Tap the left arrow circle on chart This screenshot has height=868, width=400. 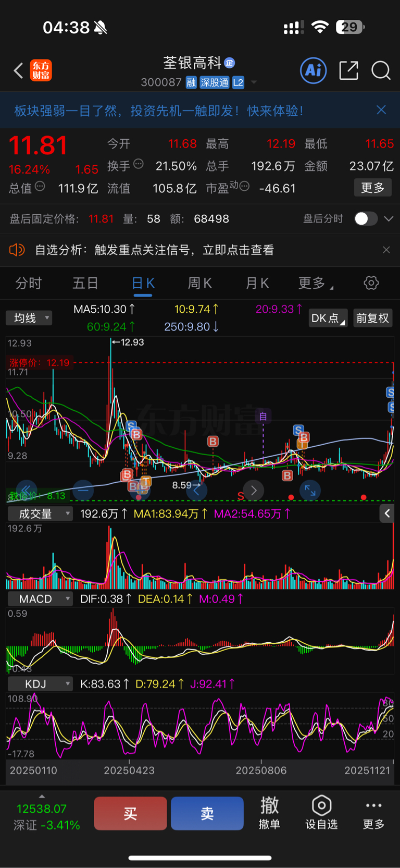click(196, 490)
